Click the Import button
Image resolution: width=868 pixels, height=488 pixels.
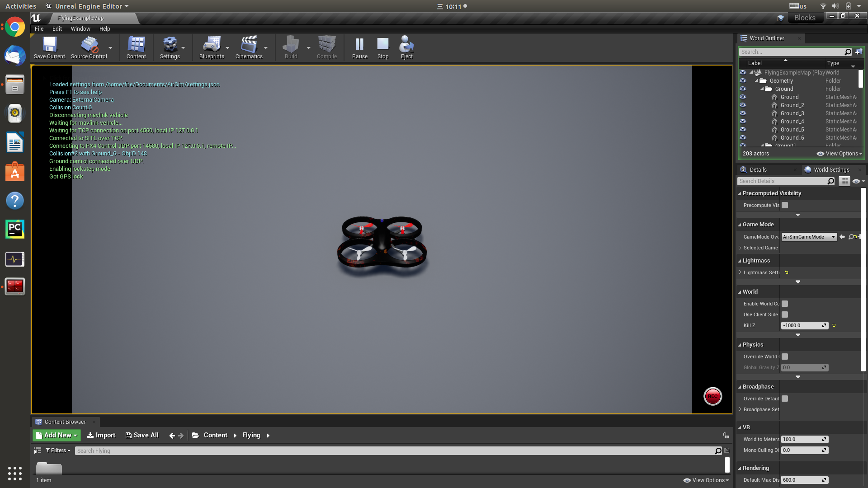click(x=101, y=435)
